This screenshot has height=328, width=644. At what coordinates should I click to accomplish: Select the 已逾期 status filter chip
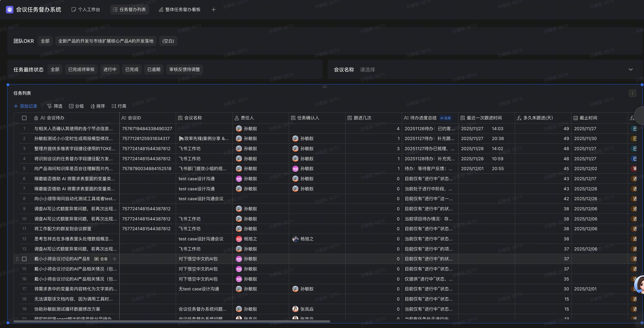pos(153,69)
